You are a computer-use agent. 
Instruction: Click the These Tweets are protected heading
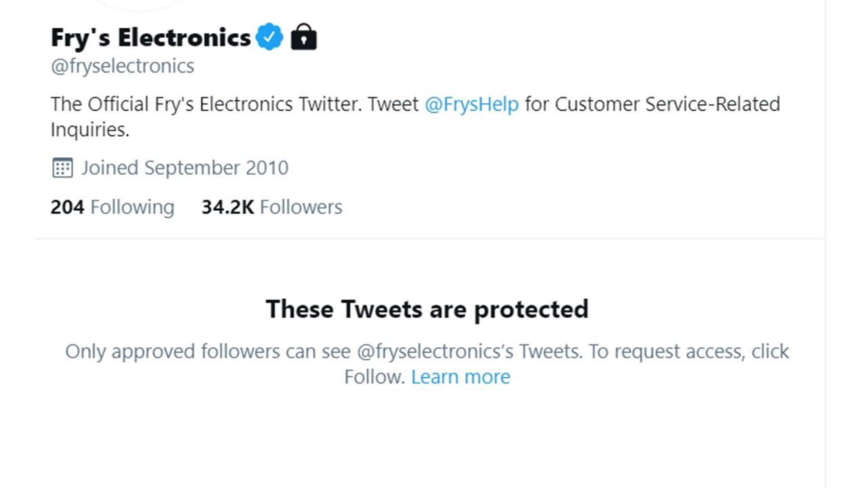[x=427, y=308]
